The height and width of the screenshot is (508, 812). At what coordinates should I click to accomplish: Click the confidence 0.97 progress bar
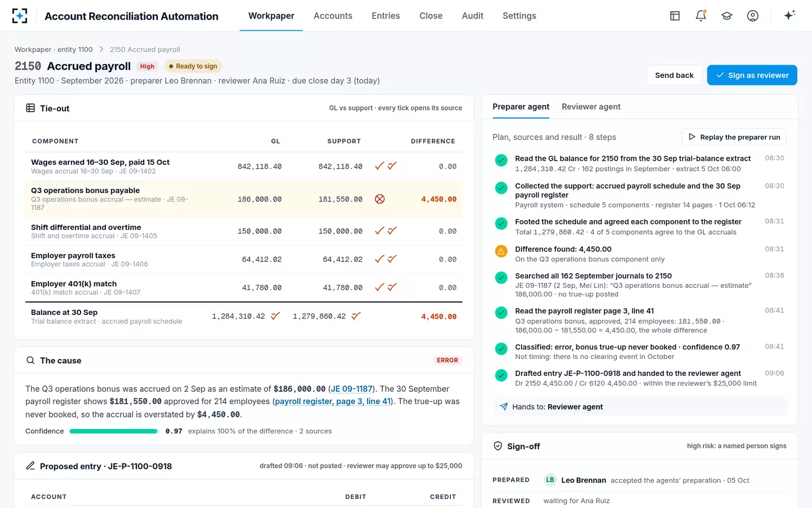click(x=113, y=431)
